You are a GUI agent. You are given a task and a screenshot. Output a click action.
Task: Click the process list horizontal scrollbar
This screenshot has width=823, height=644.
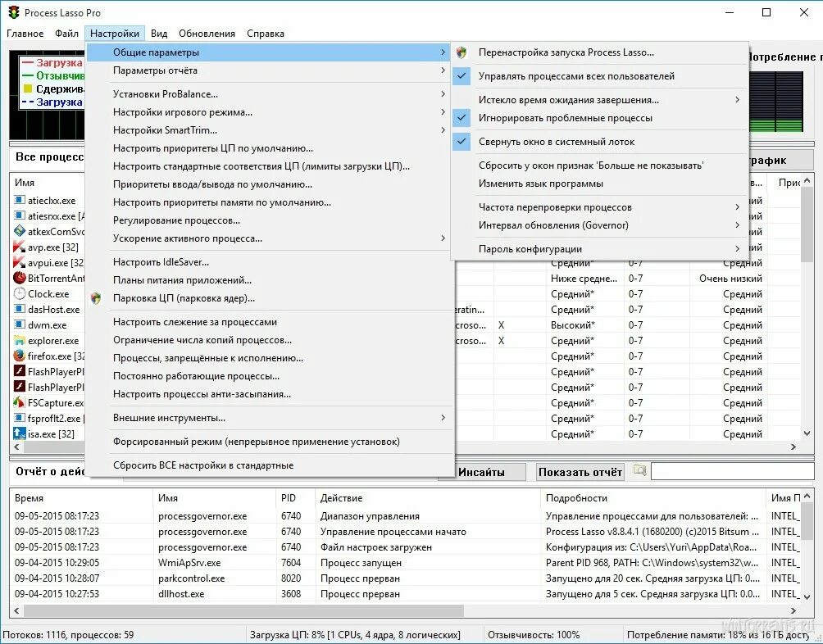tap(405, 447)
